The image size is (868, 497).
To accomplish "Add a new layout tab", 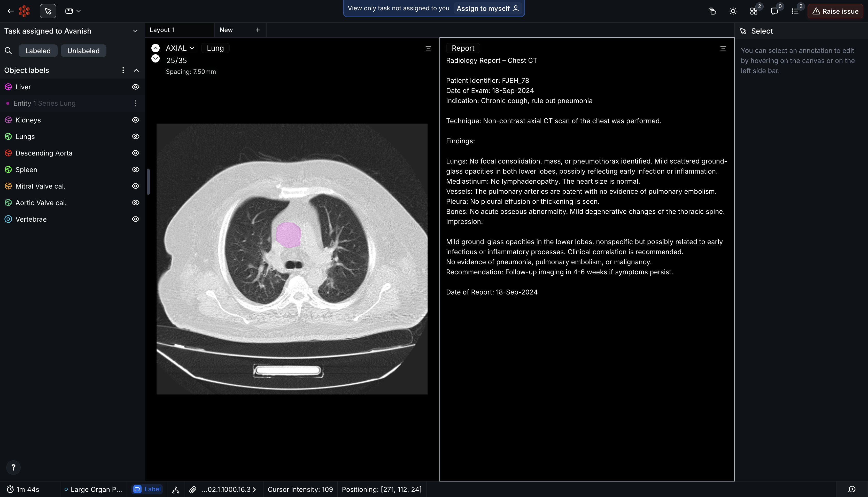I will (258, 30).
